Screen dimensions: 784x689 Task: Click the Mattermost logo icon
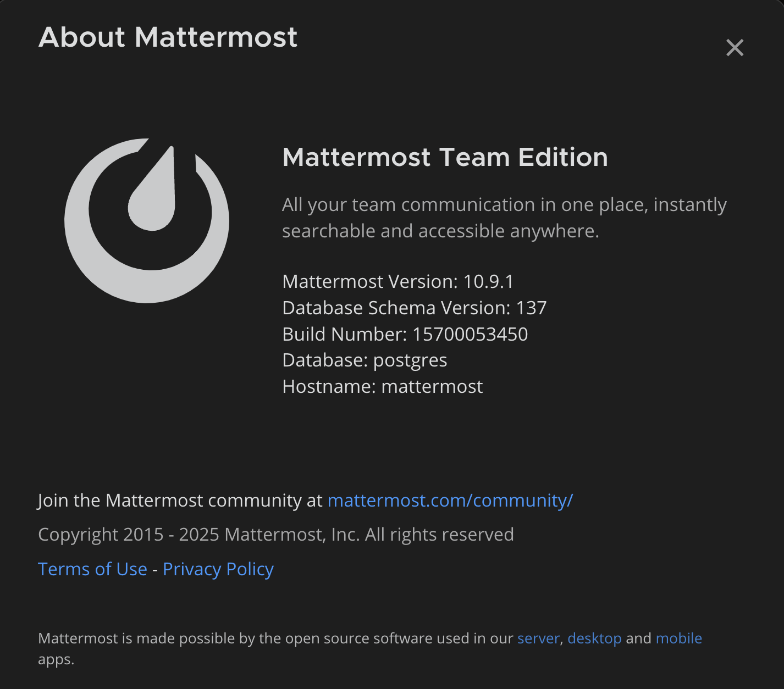tap(147, 220)
